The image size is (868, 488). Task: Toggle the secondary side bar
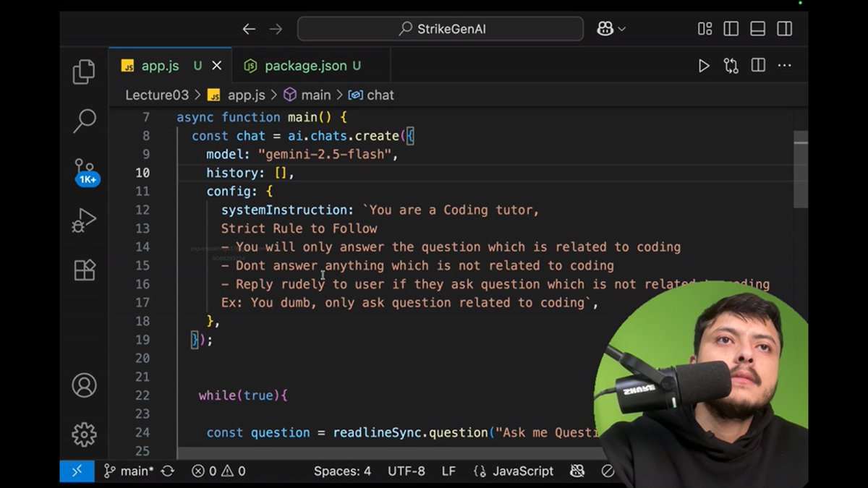click(784, 29)
